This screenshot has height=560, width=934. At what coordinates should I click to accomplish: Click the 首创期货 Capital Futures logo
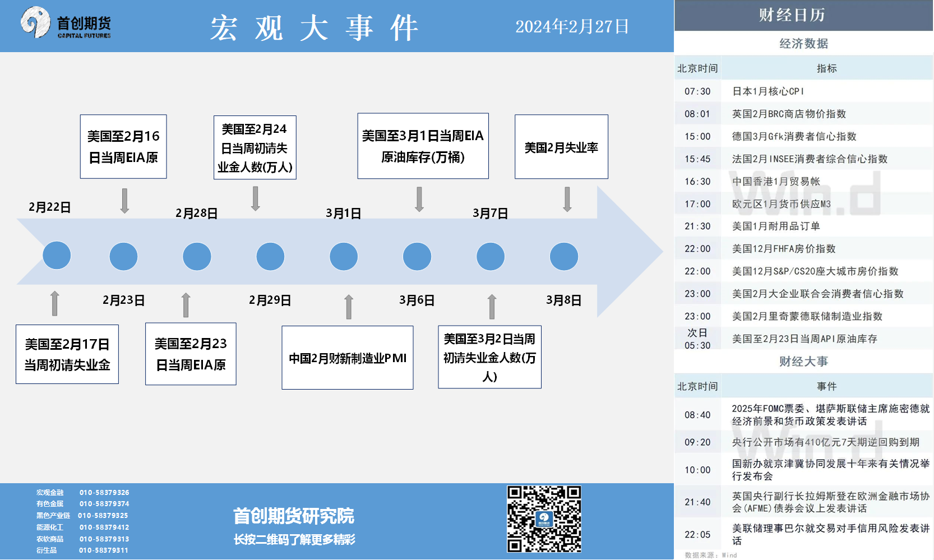(x=66, y=23)
